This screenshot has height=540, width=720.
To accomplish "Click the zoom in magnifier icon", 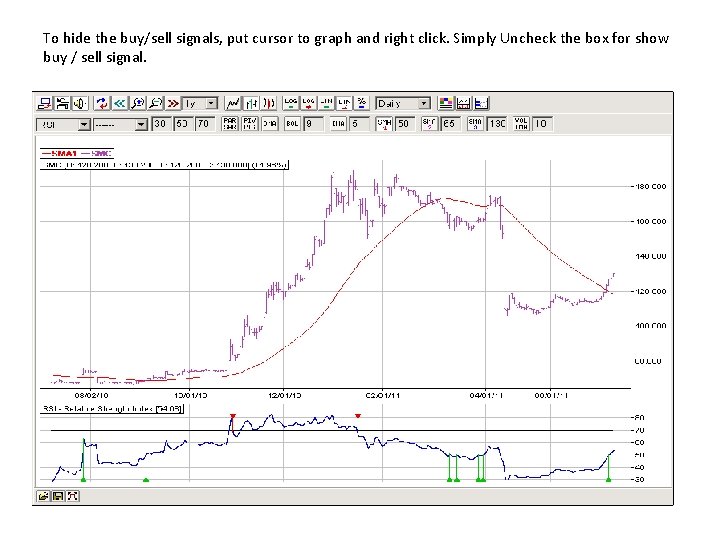I will coord(137,103).
